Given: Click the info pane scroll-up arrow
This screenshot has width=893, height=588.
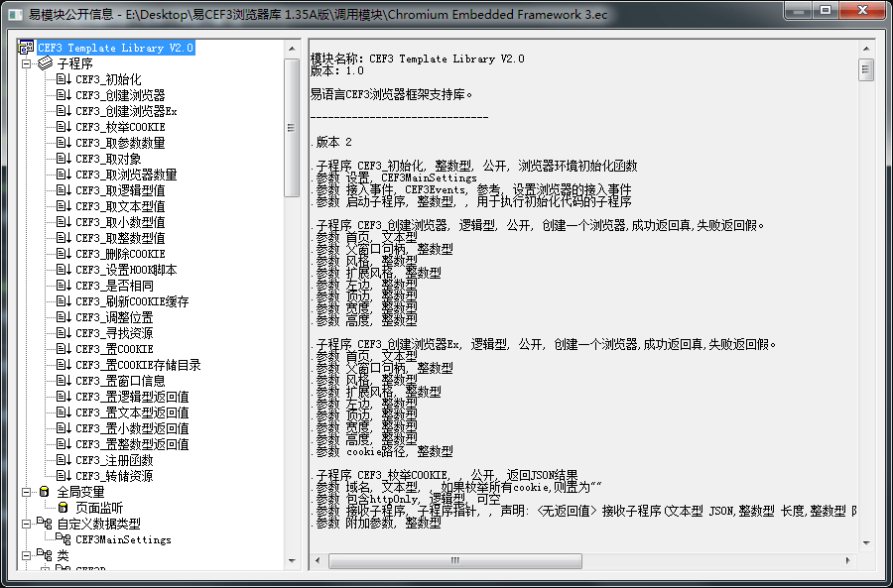Looking at the screenshot, I should [x=866, y=49].
